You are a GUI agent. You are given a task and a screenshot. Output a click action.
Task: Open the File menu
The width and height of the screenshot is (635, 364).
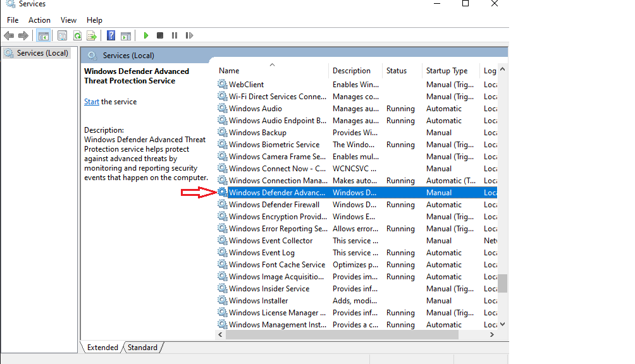(13, 20)
